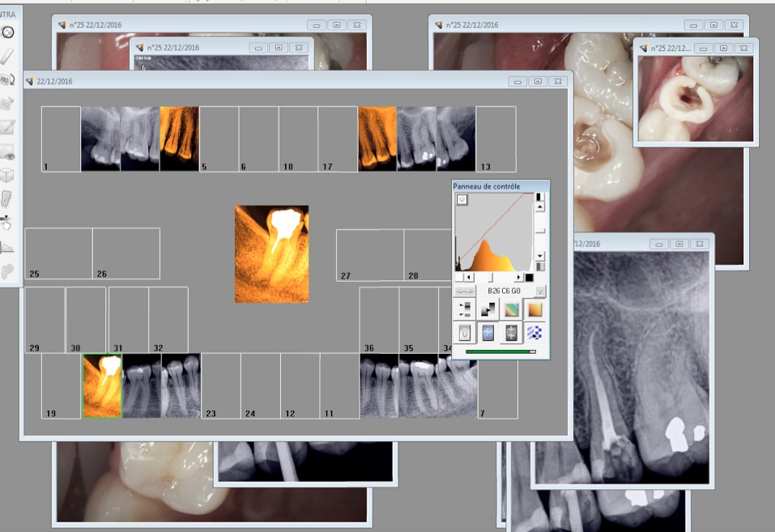
Task: Open dropdown at top-left of histogram
Action: click(462, 199)
